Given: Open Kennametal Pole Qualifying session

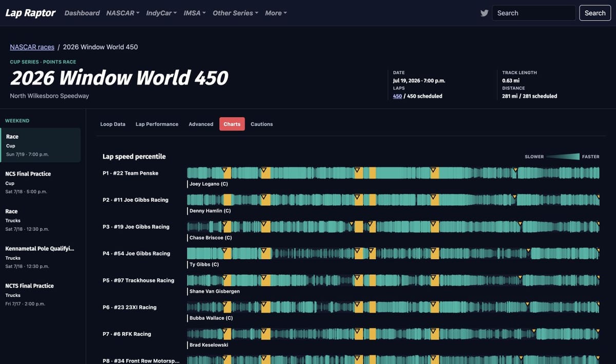Looking at the screenshot, I should (x=40, y=257).
